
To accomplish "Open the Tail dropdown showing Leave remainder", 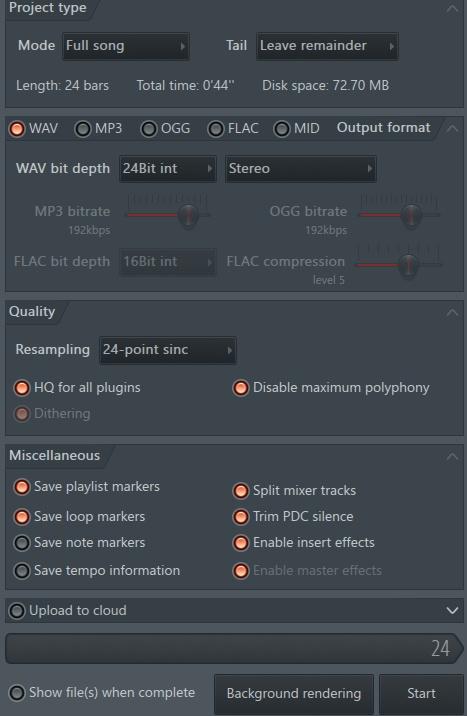I will (327, 46).
